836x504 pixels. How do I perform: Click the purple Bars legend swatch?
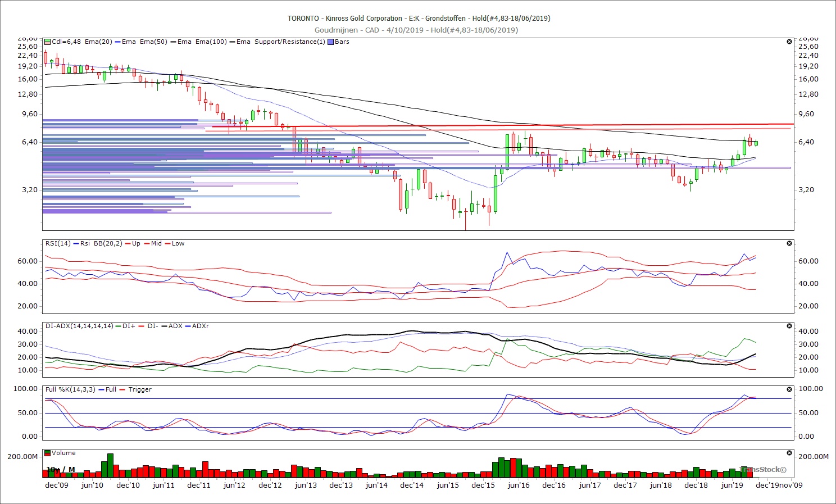point(330,42)
